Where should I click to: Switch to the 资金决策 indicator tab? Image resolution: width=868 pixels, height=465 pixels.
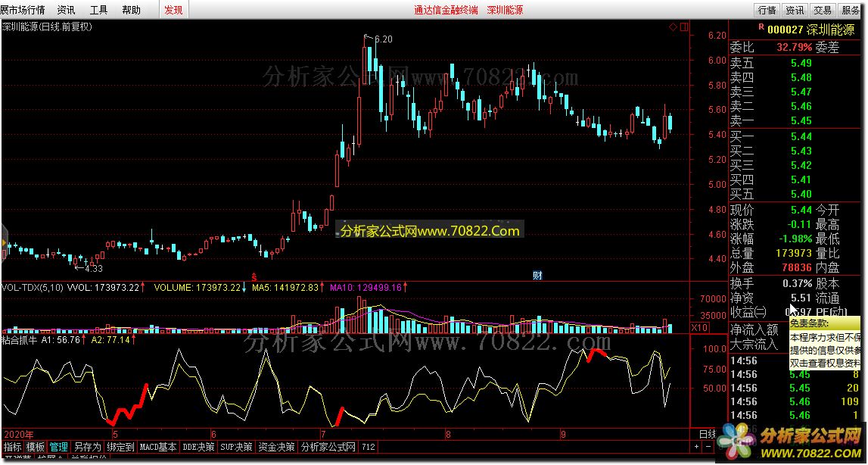point(277,447)
